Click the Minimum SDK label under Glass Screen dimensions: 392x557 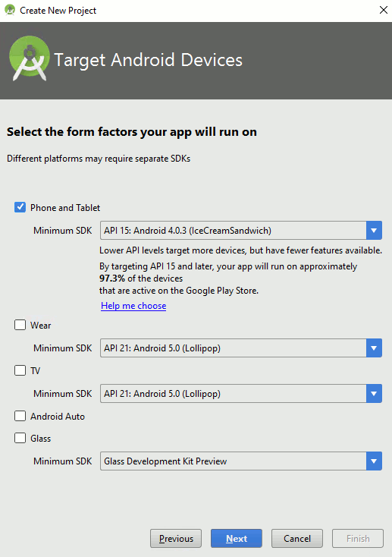63,461
